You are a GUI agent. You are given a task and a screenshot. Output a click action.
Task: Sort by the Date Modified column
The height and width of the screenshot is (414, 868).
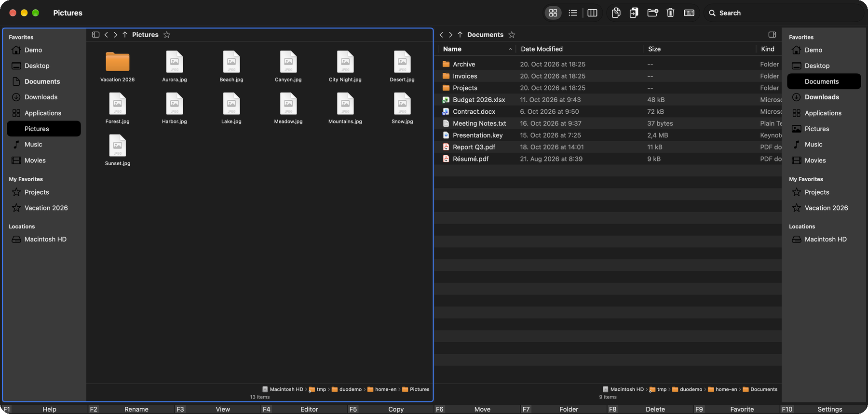coord(579,49)
